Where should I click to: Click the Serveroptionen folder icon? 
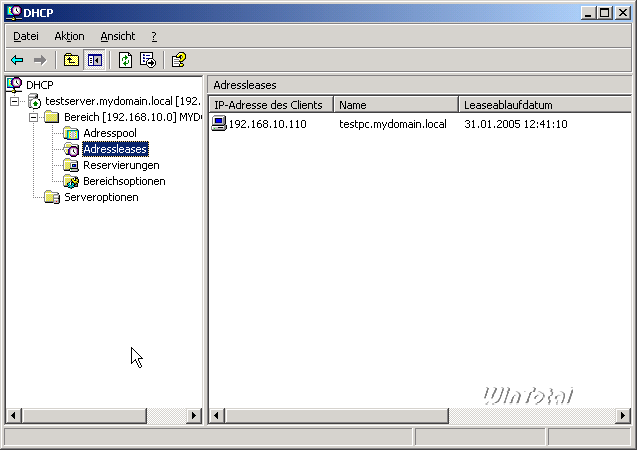52,197
